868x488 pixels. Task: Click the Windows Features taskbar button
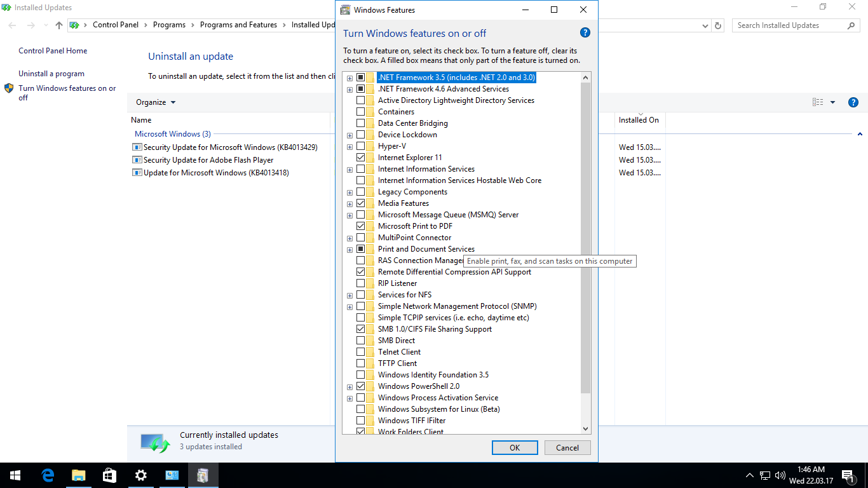(203, 475)
